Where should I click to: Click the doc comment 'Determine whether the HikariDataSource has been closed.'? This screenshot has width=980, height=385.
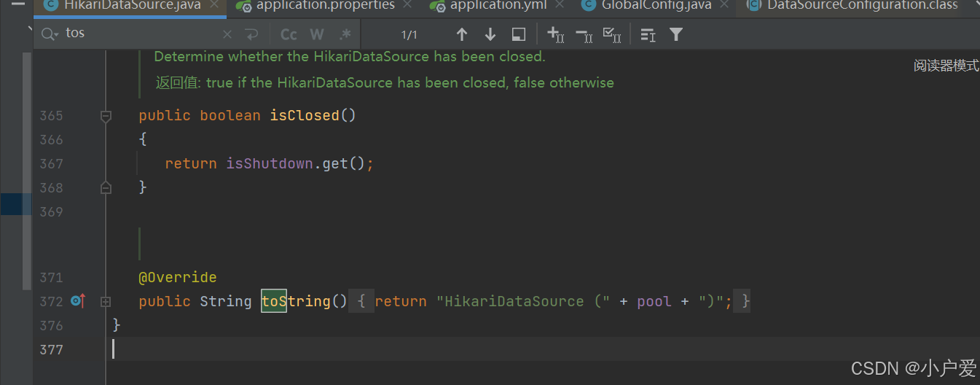click(x=350, y=56)
